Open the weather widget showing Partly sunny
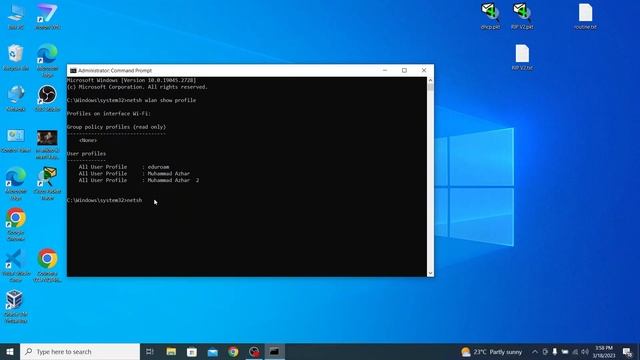This screenshot has height=360, width=640. (x=492, y=351)
